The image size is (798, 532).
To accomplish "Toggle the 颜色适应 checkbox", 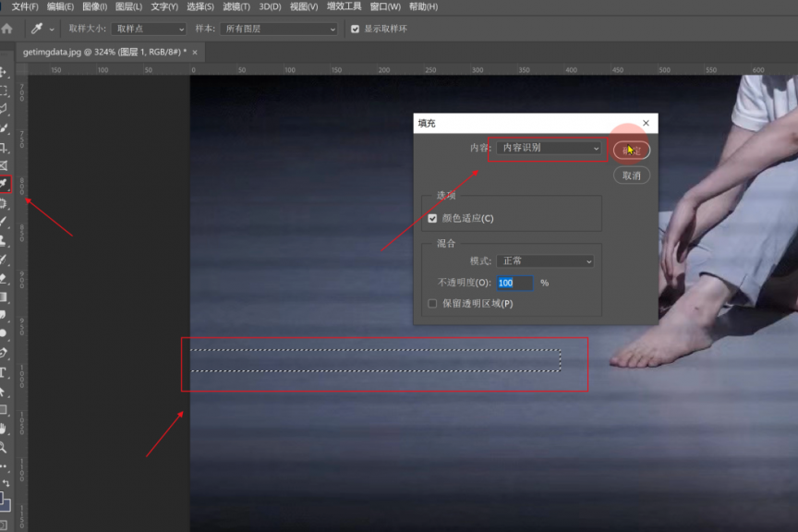I will point(432,219).
